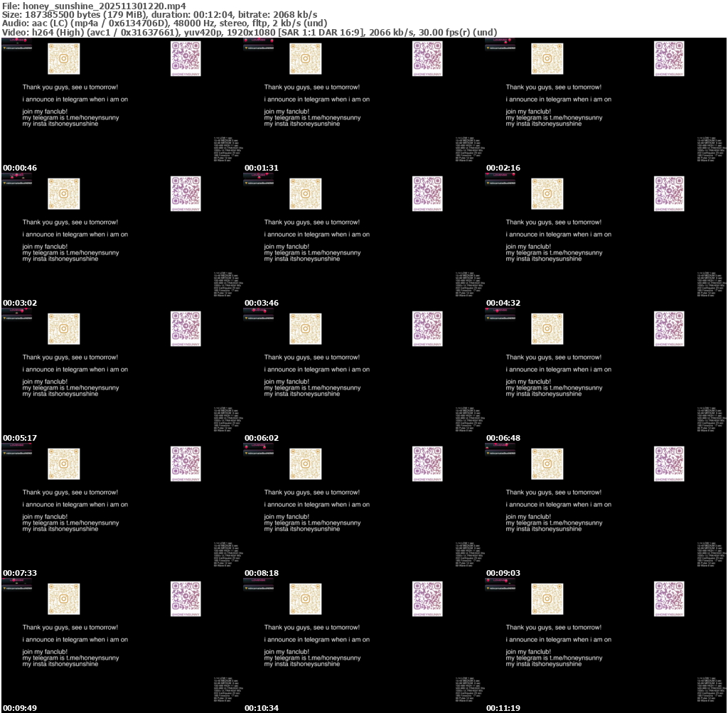Viewport: 728px width, 713px height.
Task: View the frame thumbnail stamped 00:07:33
Action: point(122,510)
